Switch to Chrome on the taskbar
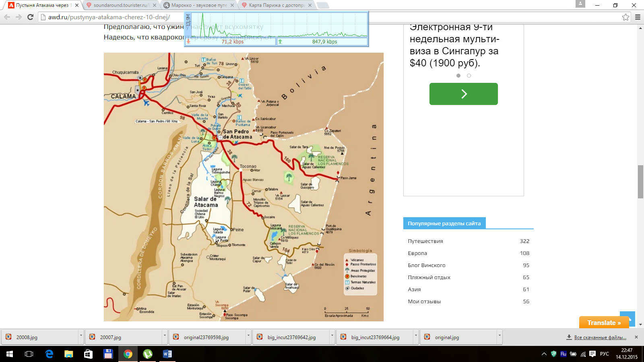 [128, 354]
